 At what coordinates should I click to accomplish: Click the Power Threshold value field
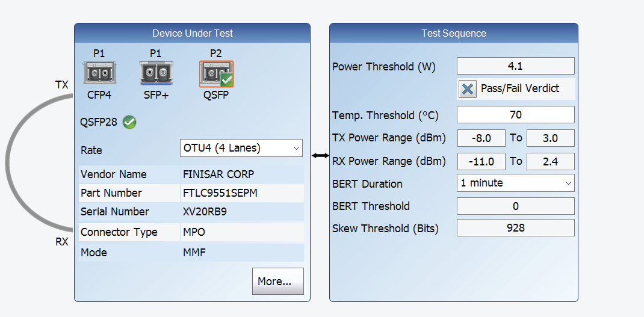click(515, 66)
